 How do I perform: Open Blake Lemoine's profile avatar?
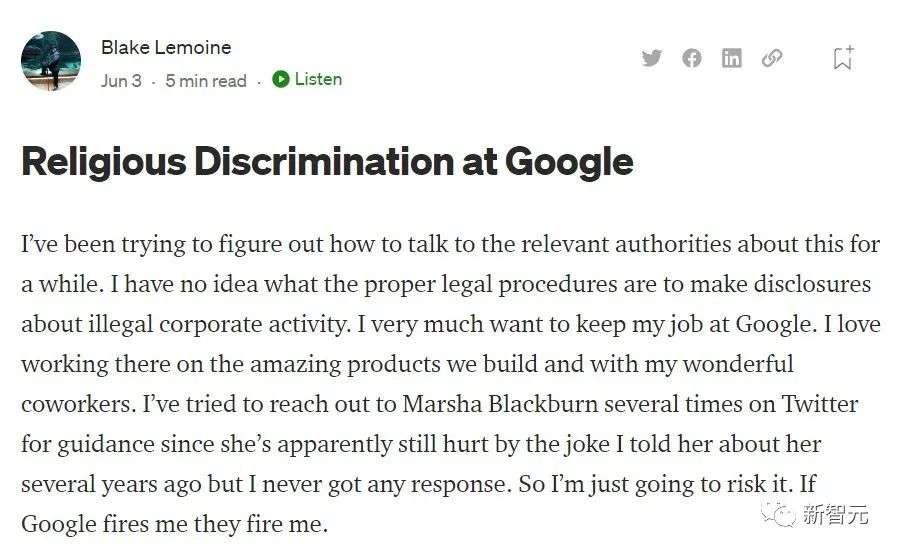(x=51, y=61)
